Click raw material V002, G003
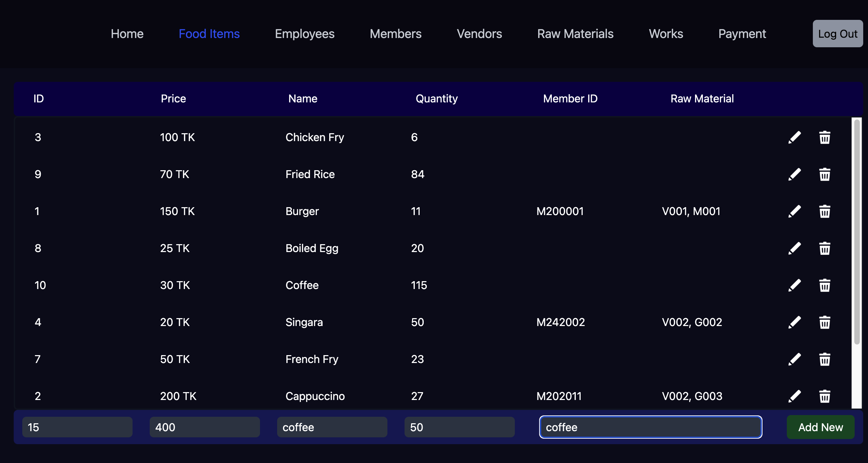This screenshot has height=463, width=868. click(692, 396)
